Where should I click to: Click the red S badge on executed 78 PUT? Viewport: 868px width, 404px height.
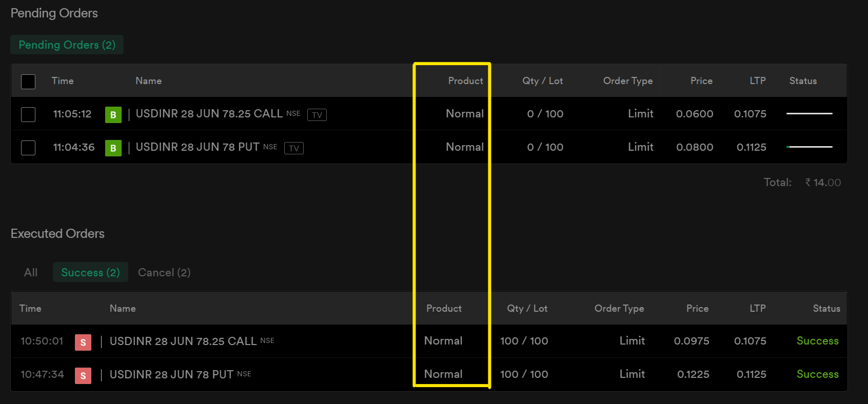click(83, 376)
